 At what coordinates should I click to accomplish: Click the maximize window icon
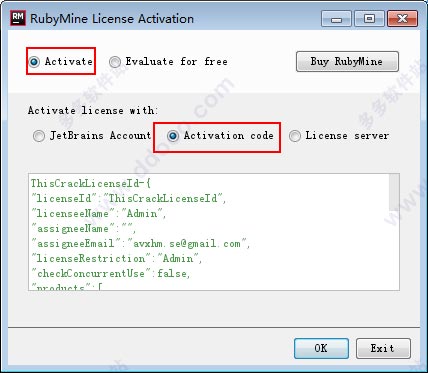tap(369, 19)
